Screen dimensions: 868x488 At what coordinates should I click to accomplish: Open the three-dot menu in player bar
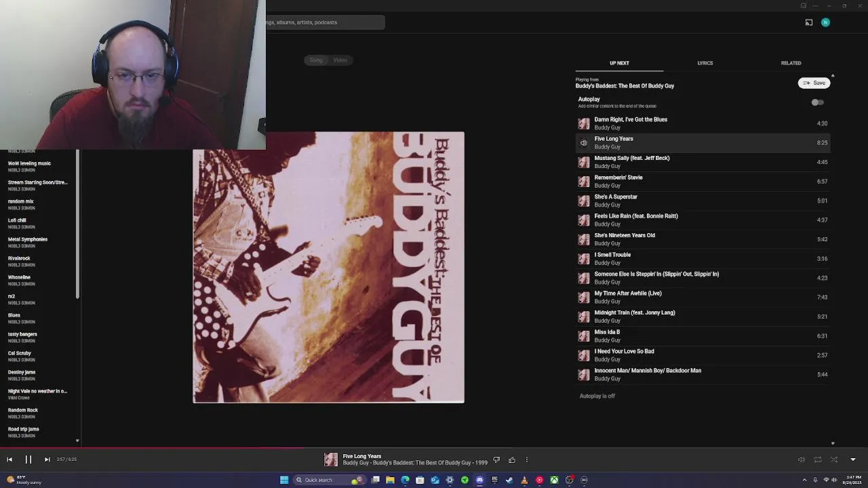tap(527, 460)
